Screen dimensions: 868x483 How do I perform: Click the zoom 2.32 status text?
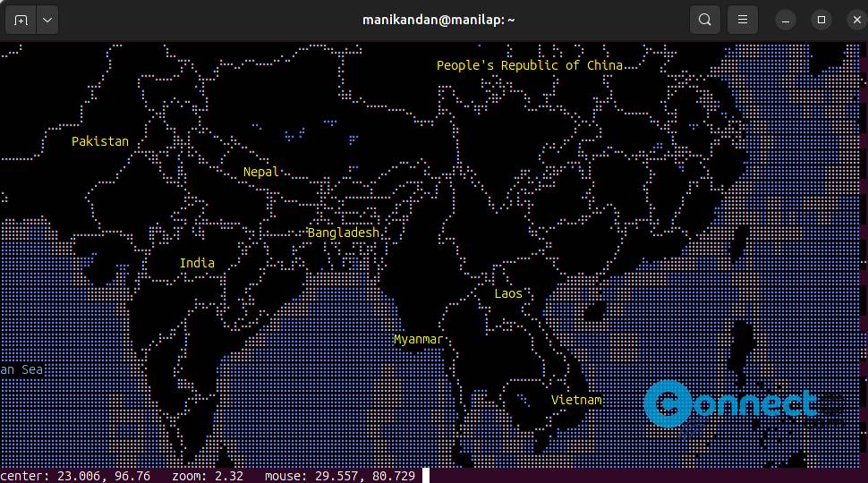pos(208,477)
